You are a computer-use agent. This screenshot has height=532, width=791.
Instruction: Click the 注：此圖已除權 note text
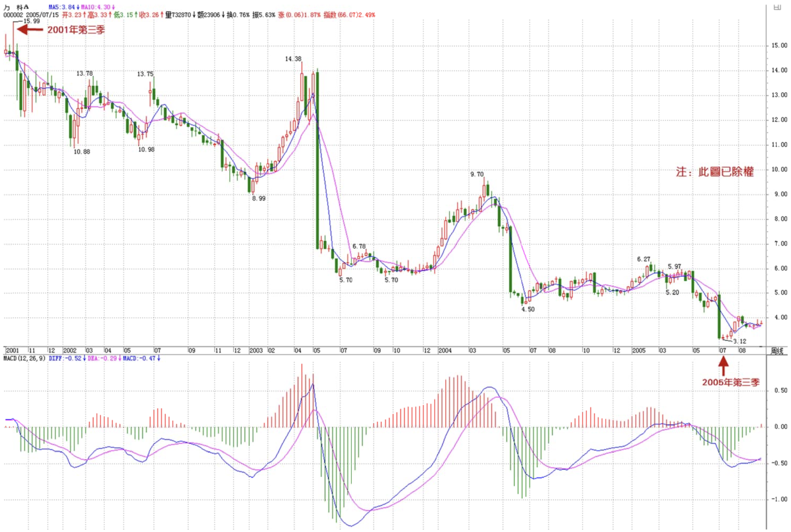[x=715, y=172]
